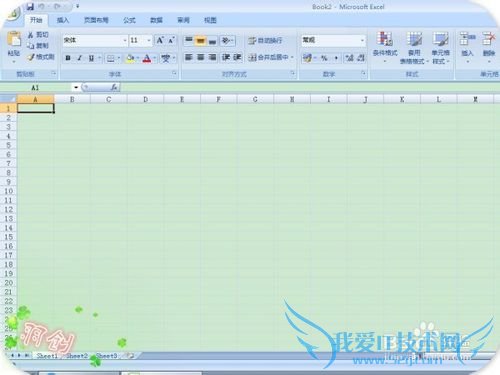
Task: Toggle bottom vertical alignment
Action: point(212,40)
